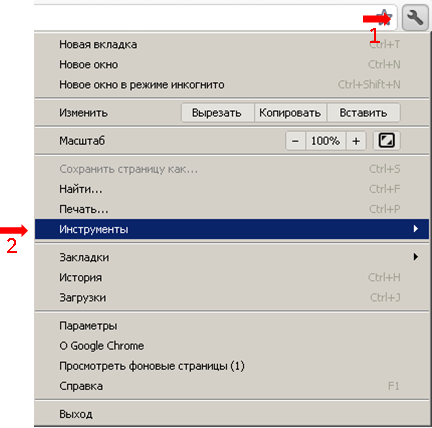Open Новое окно в режиме инкогнито
432x428 pixels.
pos(231,84)
